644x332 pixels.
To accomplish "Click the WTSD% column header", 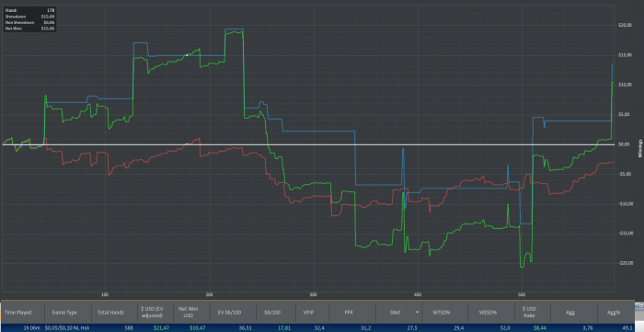I will click(445, 313).
